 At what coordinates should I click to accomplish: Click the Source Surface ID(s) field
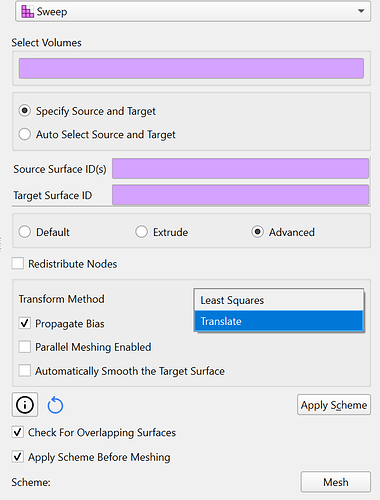(x=241, y=168)
